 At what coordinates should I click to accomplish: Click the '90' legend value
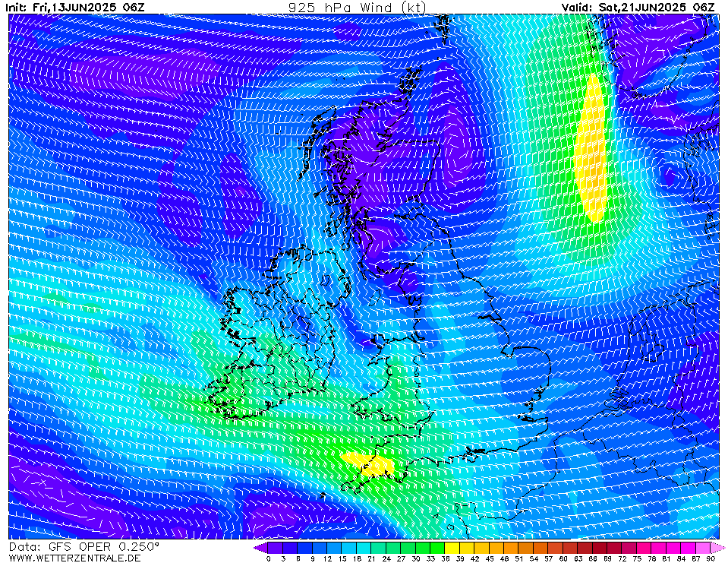pyautogui.click(x=711, y=558)
